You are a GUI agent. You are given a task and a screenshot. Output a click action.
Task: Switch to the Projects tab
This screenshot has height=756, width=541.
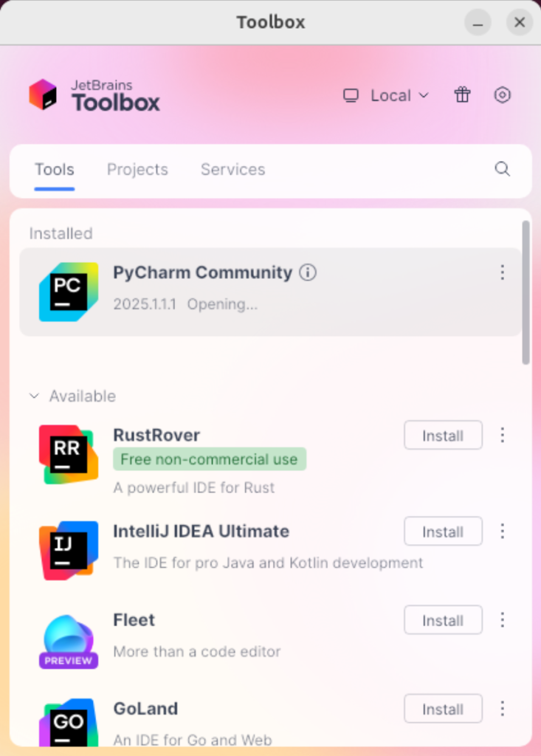[137, 170]
